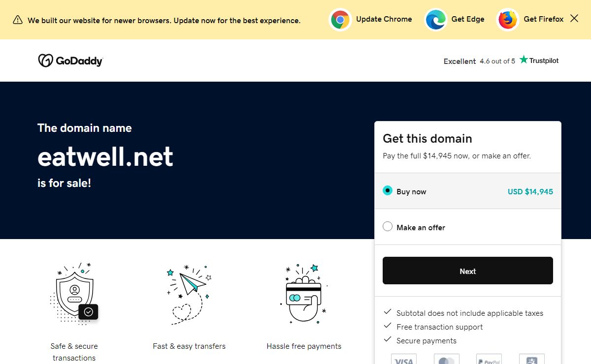Click the GoDaddy logo
Viewport: 591px width, 364px height.
(70, 60)
